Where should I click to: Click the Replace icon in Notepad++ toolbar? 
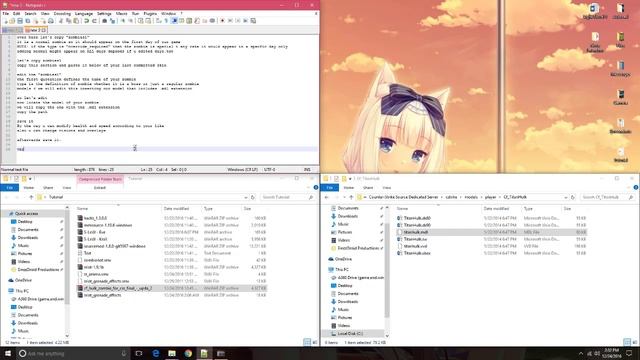point(112,21)
